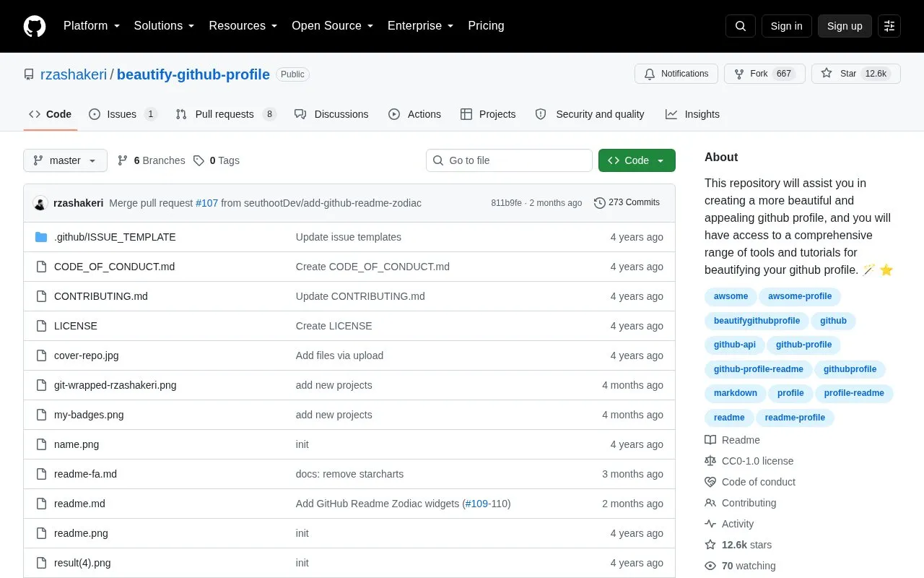Open the Contributing link in About
This screenshot has height=578, width=924.
point(741,503)
